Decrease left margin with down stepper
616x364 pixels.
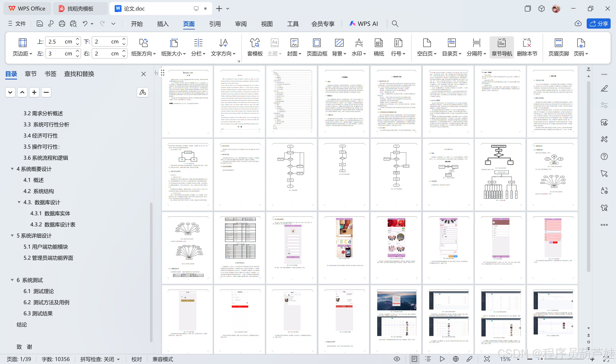pyautogui.click(x=78, y=56)
